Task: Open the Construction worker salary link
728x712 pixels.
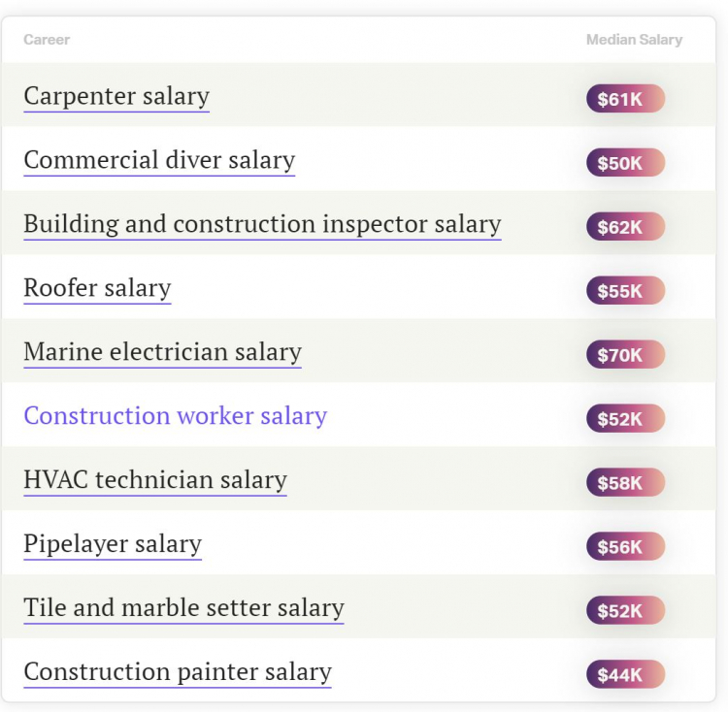Action: click(x=176, y=416)
